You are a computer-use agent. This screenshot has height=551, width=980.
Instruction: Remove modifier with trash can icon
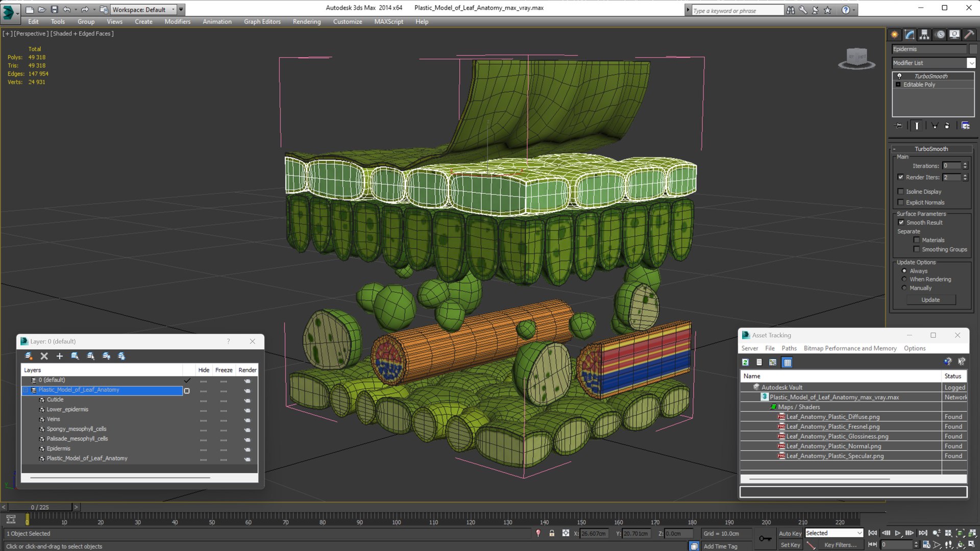[x=947, y=126]
